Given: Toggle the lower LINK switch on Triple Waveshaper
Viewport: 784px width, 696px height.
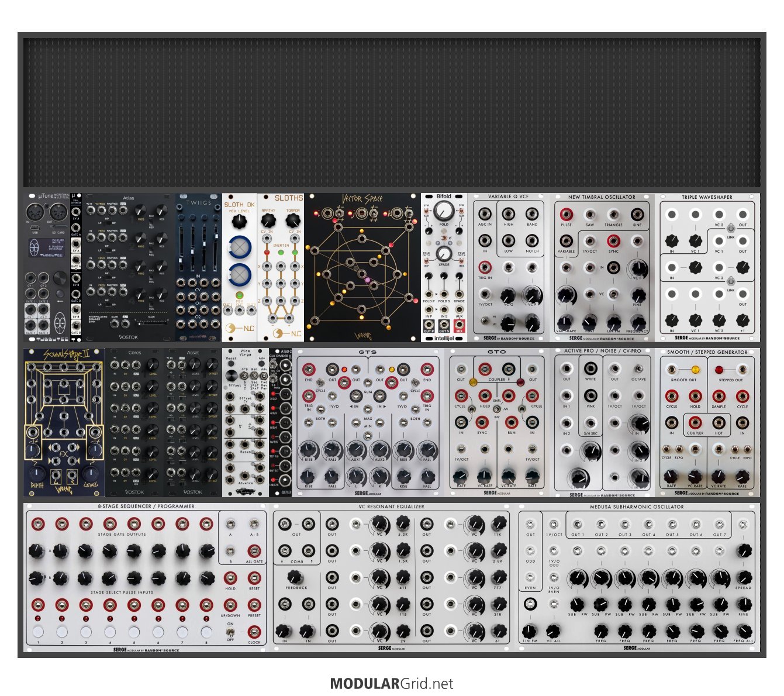Looking at the screenshot, I should point(731,281).
